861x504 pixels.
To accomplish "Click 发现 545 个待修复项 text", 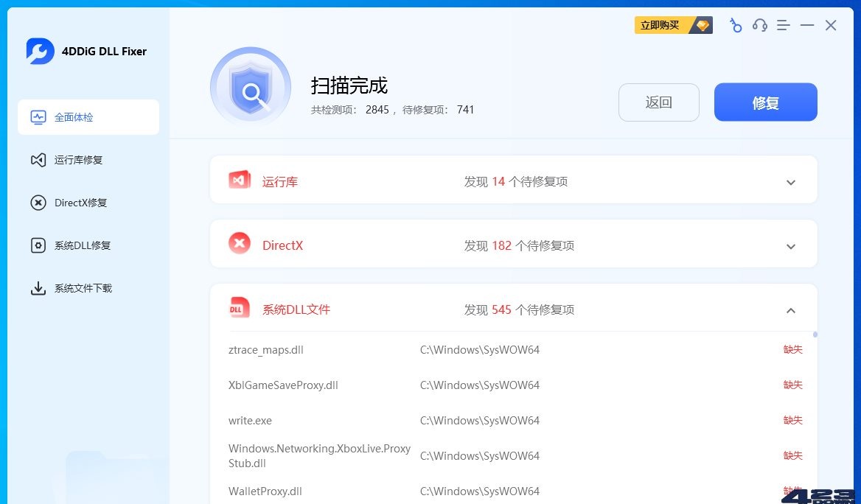I will [x=519, y=309].
